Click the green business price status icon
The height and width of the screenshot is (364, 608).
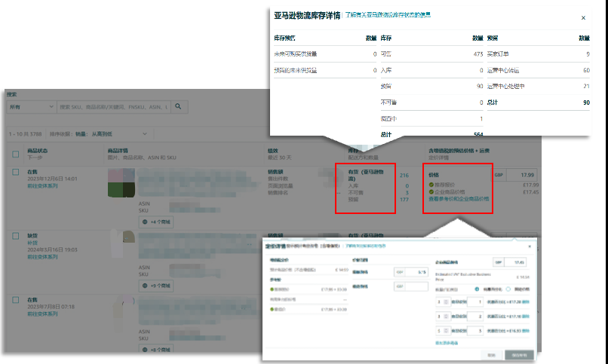click(431, 192)
